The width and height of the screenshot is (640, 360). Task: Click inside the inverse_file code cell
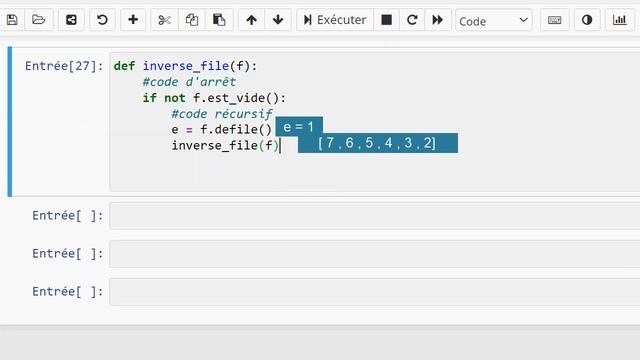374,122
